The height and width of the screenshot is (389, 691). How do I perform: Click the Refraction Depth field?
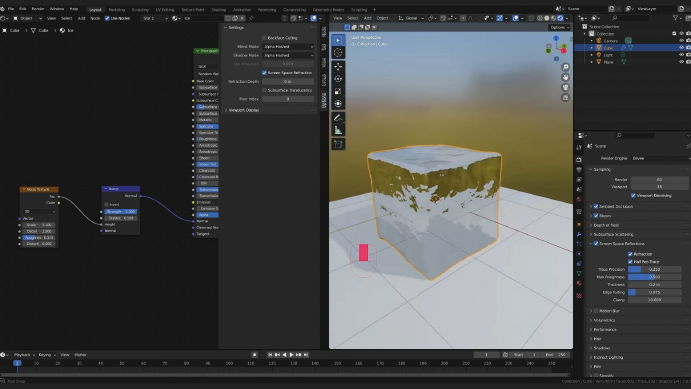288,82
